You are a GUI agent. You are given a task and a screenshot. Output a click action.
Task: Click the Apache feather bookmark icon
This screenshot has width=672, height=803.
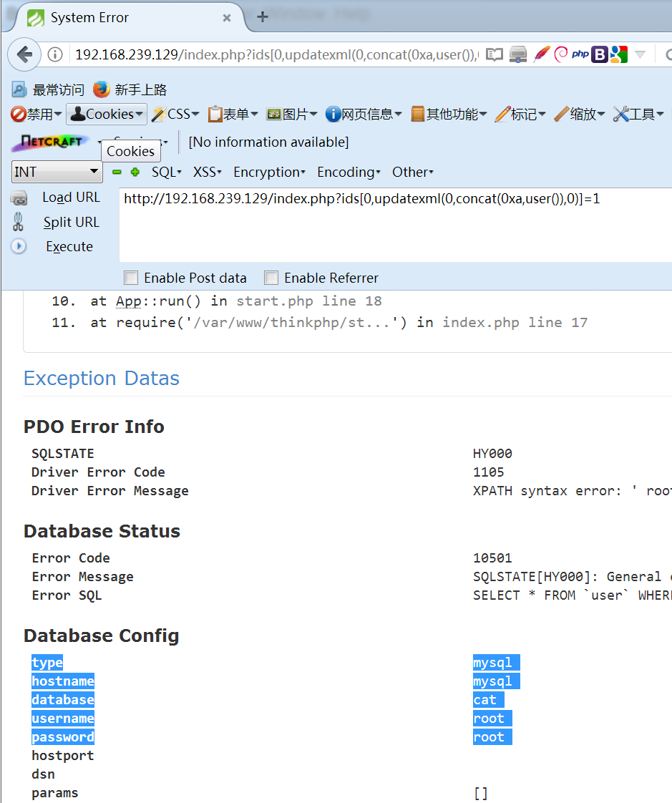pyautogui.click(x=542, y=54)
